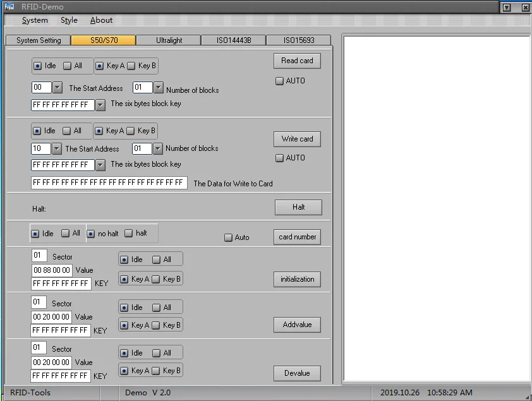This screenshot has width=532, height=401.
Task: Expand the write Start Address dropdown showing 10
Action: click(x=57, y=148)
